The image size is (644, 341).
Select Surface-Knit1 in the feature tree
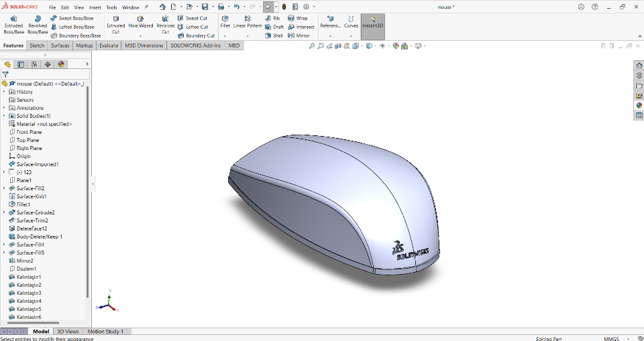tap(31, 196)
